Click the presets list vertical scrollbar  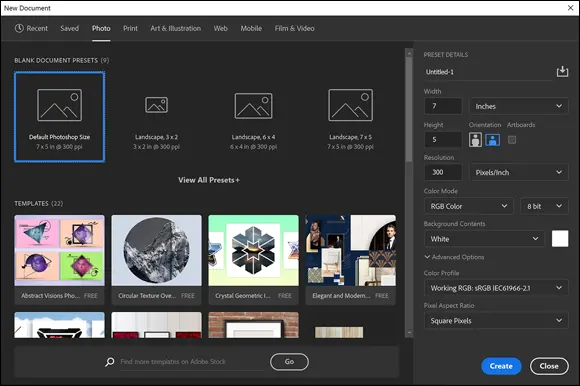[x=409, y=110]
